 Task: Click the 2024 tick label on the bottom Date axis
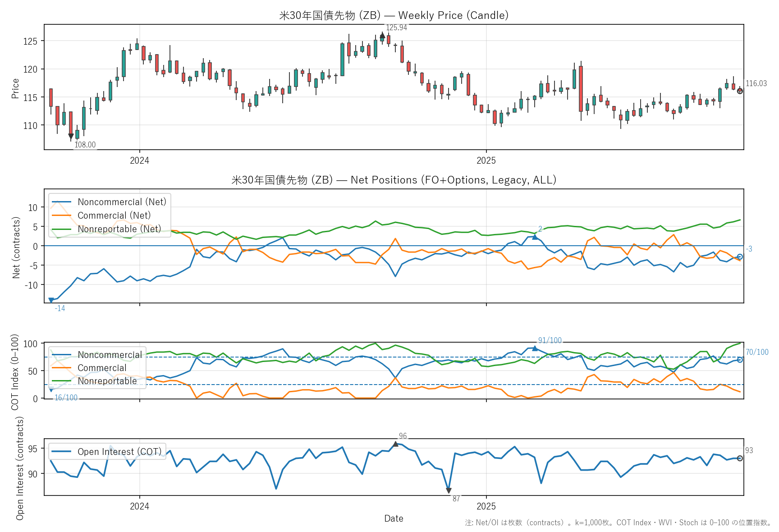pos(139,506)
